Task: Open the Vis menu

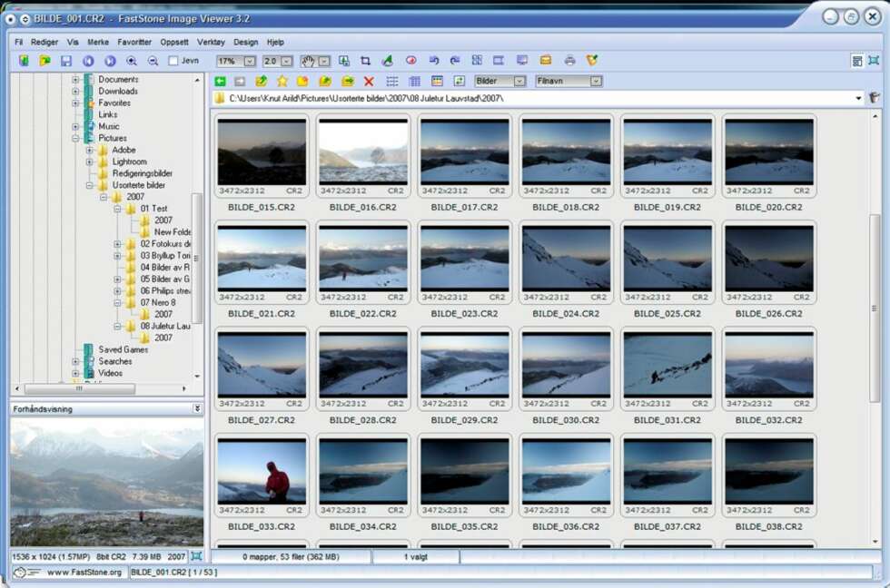Action: 73,42
